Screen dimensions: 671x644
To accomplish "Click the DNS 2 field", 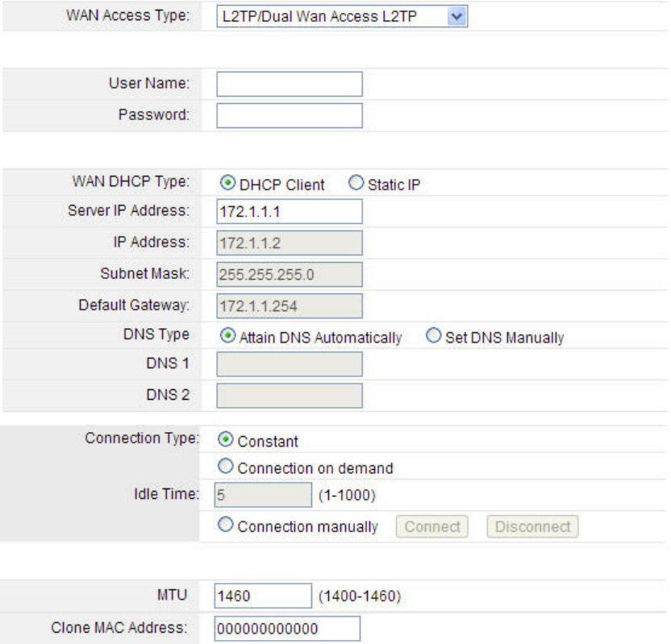I will pos(290,396).
